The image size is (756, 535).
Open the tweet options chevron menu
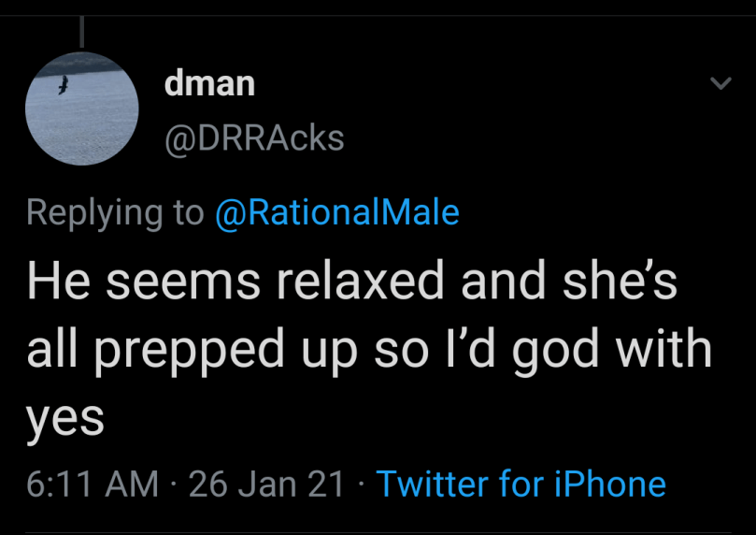pyautogui.click(x=720, y=84)
